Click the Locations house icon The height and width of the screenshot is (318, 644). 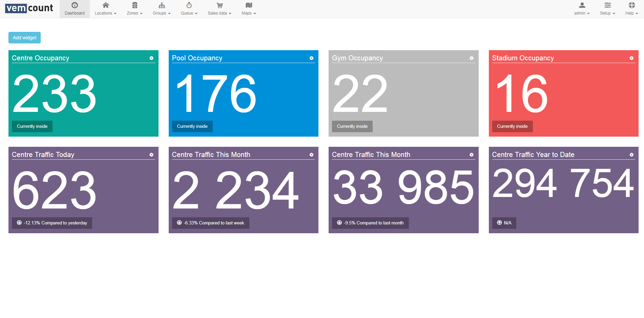(106, 5)
